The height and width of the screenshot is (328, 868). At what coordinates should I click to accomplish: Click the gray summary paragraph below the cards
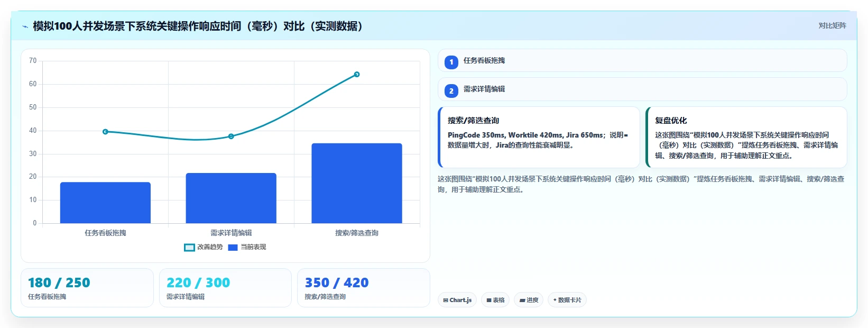[641, 184]
